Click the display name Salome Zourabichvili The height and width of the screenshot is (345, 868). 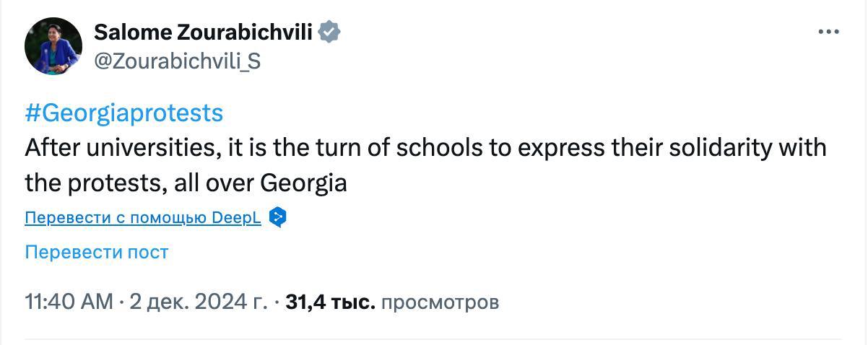204,32
